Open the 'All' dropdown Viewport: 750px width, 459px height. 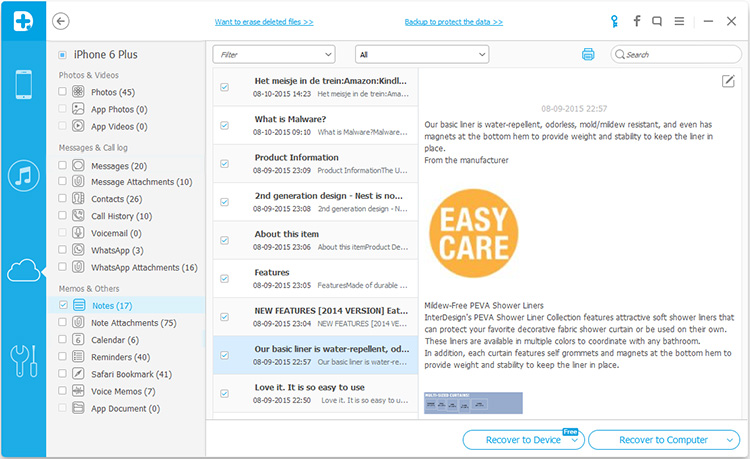[x=422, y=55]
